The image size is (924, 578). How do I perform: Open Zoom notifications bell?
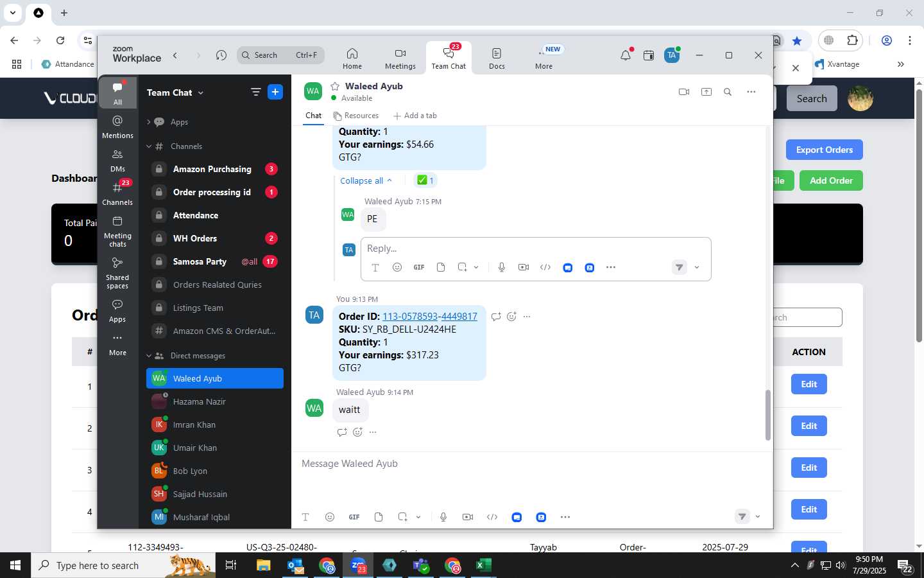[x=626, y=55]
